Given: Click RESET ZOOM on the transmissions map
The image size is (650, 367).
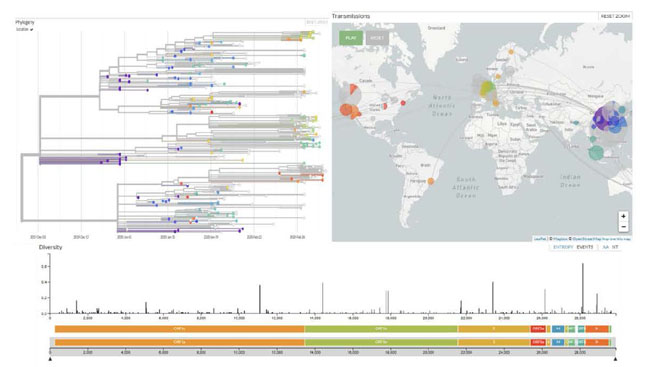Looking at the screenshot, I should click(616, 16).
